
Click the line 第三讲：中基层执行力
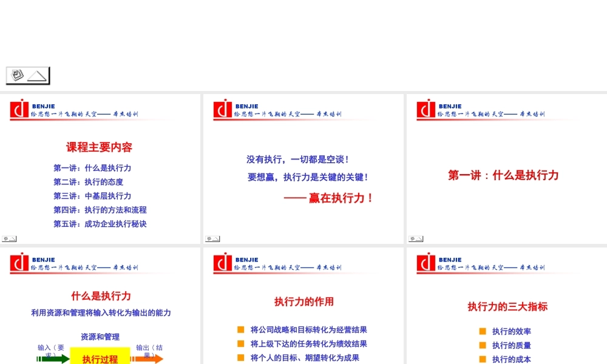(x=92, y=196)
